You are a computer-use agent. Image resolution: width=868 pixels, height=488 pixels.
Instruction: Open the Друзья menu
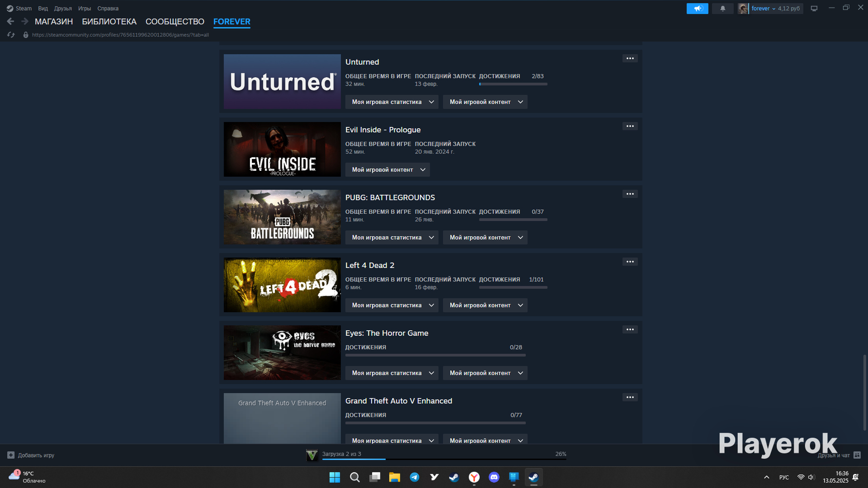63,8
